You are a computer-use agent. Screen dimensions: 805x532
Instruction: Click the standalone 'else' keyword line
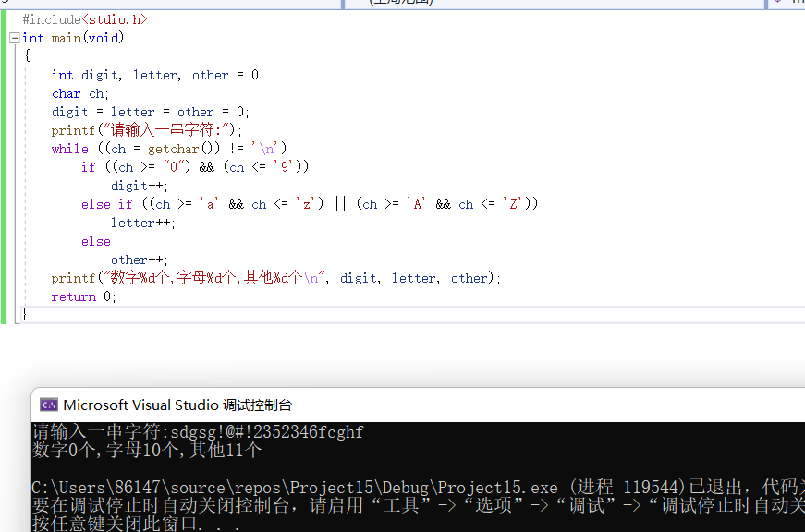(95, 241)
